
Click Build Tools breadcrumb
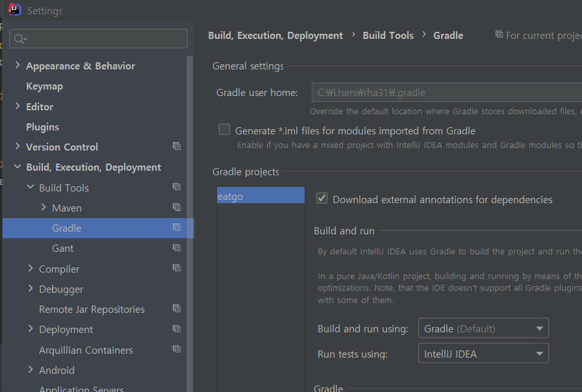point(388,36)
